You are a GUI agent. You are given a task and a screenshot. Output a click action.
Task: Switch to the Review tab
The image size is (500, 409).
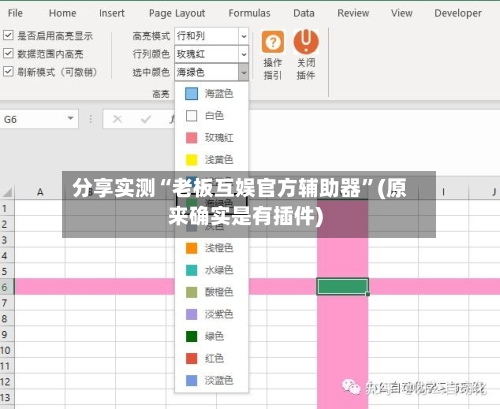[x=353, y=13]
